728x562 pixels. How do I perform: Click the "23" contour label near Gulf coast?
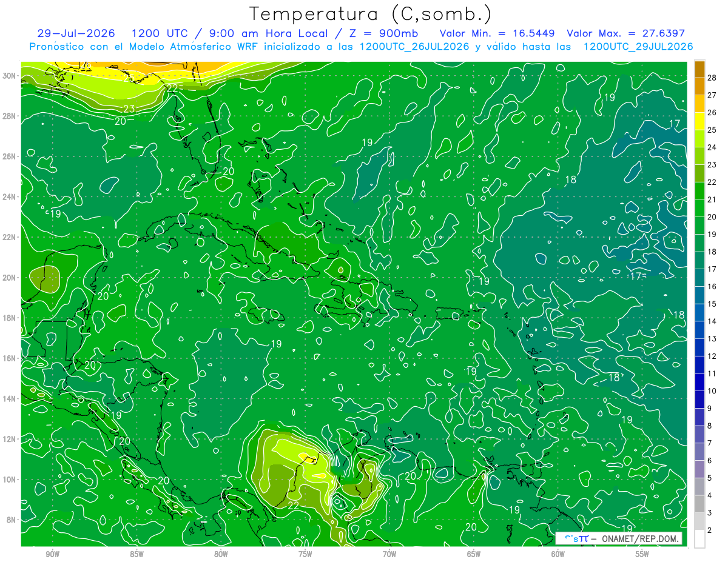pyautogui.click(x=129, y=110)
